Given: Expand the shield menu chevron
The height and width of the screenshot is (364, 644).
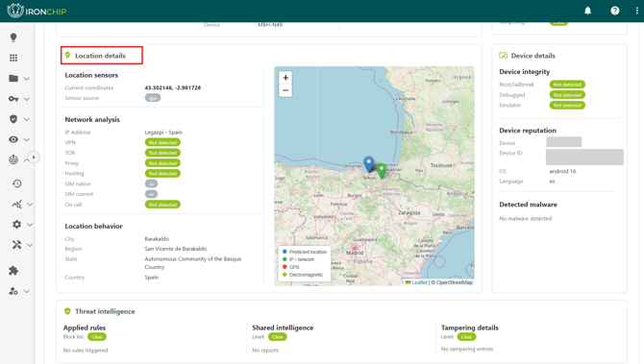Looking at the screenshot, I should [27, 119].
